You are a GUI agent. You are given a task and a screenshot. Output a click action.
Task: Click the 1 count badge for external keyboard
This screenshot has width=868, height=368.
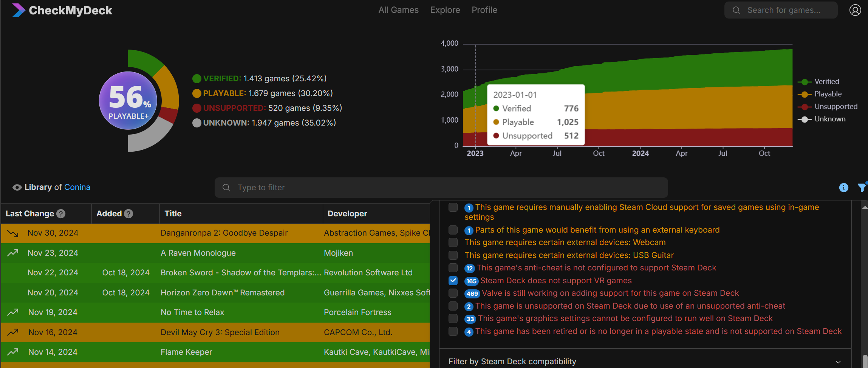coord(469,230)
